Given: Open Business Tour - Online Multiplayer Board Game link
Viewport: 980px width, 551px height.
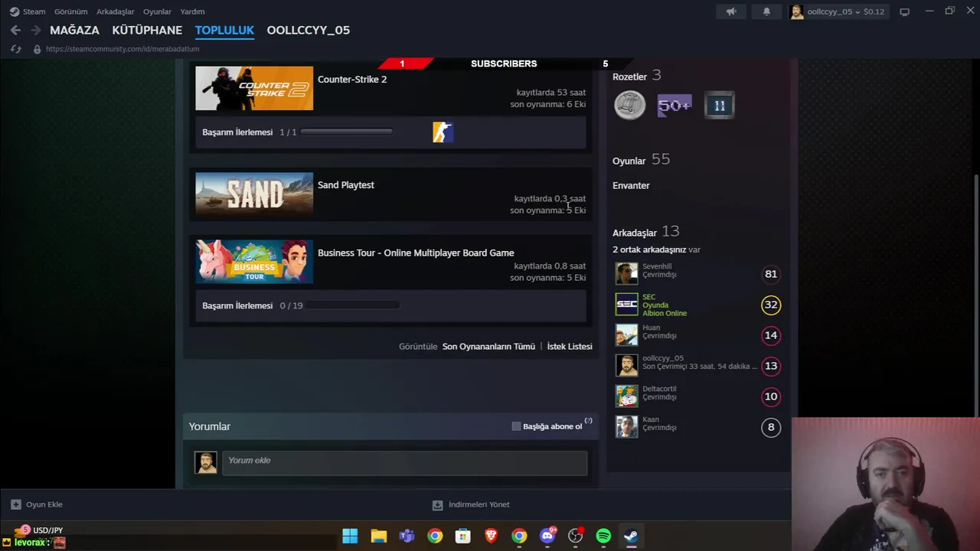Looking at the screenshot, I should tap(416, 253).
